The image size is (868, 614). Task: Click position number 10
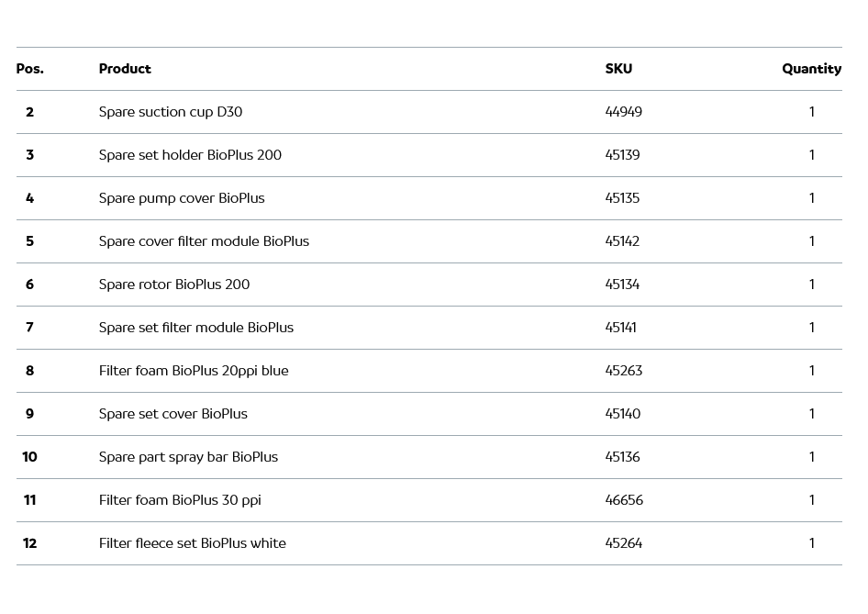point(29,457)
